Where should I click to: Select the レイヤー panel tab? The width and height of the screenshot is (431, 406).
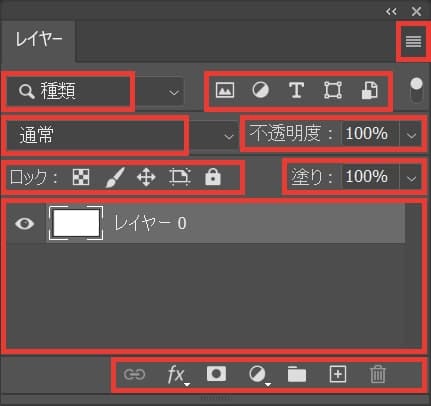tap(38, 40)
